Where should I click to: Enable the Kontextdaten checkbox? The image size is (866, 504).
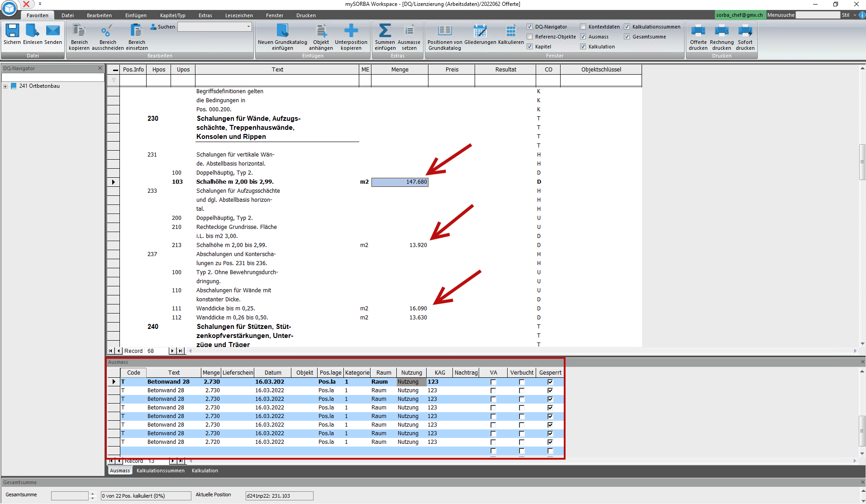pos(583,27)
